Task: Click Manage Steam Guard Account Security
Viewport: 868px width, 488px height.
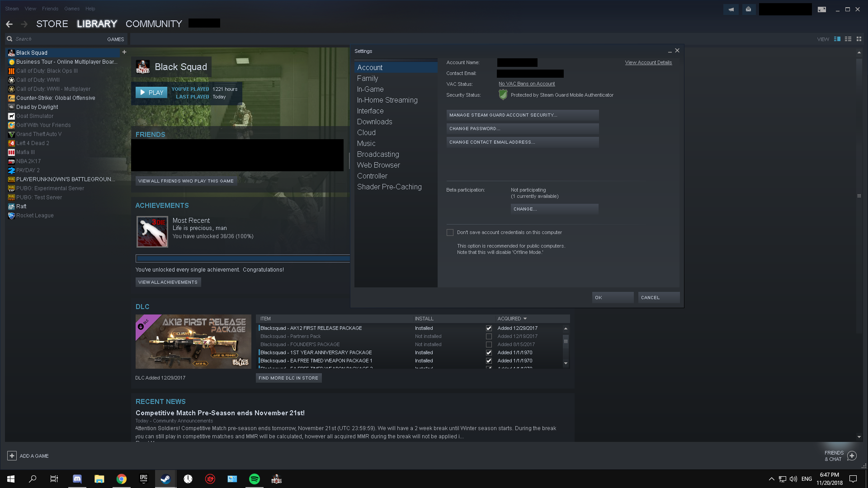Action: [523, 115]
